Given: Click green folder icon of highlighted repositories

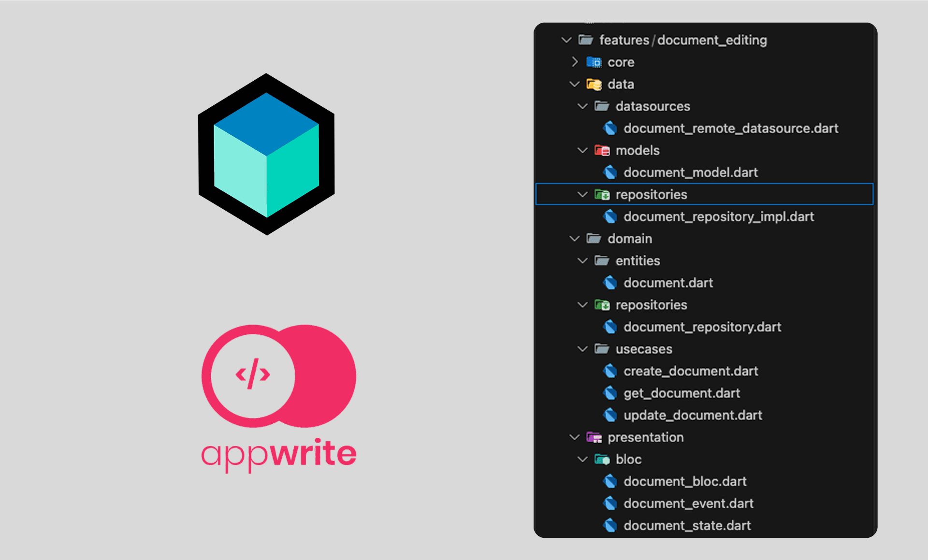Looking at the screenshot, I should point(602,195).
